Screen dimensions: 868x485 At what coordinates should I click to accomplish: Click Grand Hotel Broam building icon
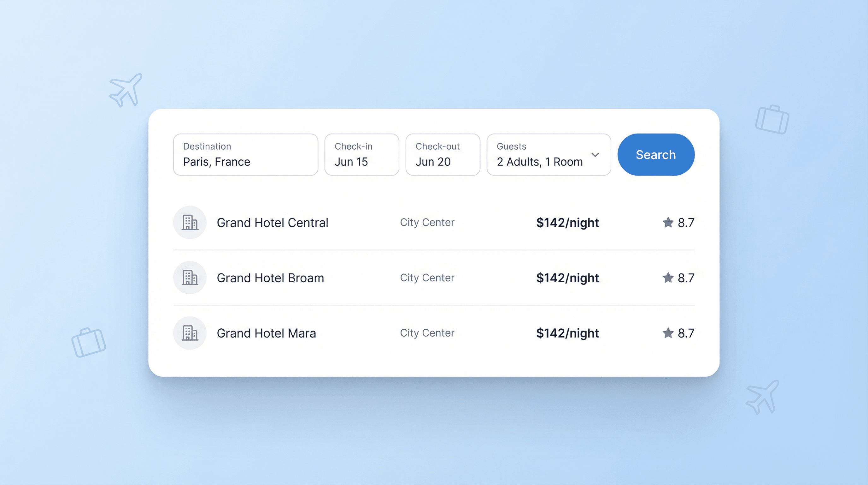click(x=190, y=278)
